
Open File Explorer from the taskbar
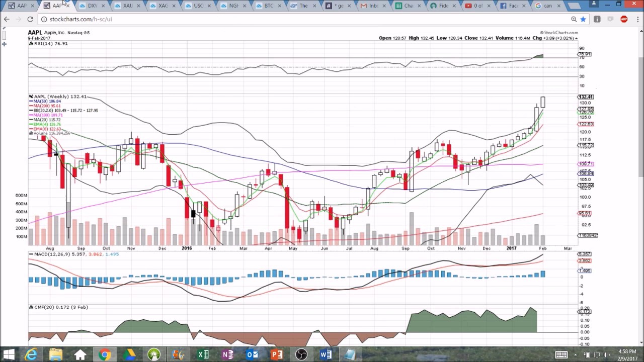coord(55,355)
